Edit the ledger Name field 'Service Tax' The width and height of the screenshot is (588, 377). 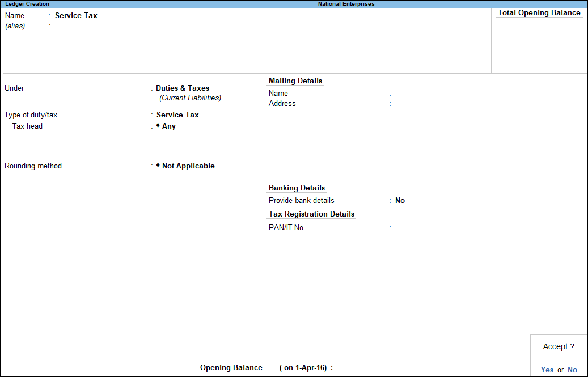(76, 16)
